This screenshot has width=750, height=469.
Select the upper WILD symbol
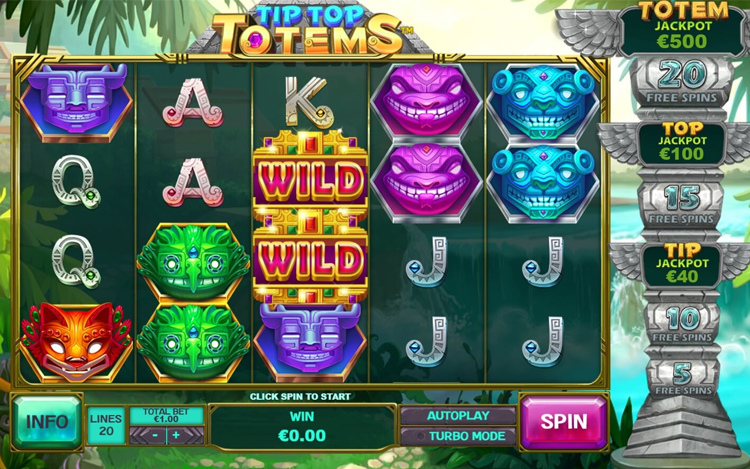[310, 178]
